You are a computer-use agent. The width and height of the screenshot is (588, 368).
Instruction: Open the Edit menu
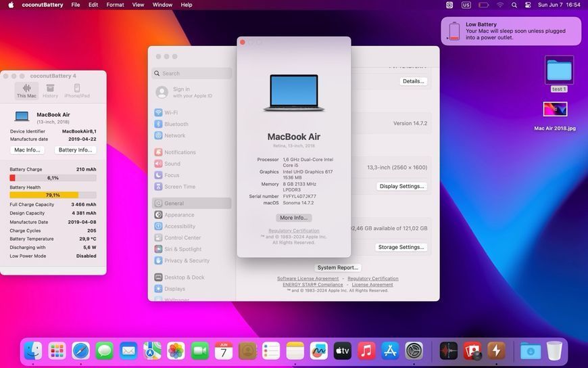(93, 5)
